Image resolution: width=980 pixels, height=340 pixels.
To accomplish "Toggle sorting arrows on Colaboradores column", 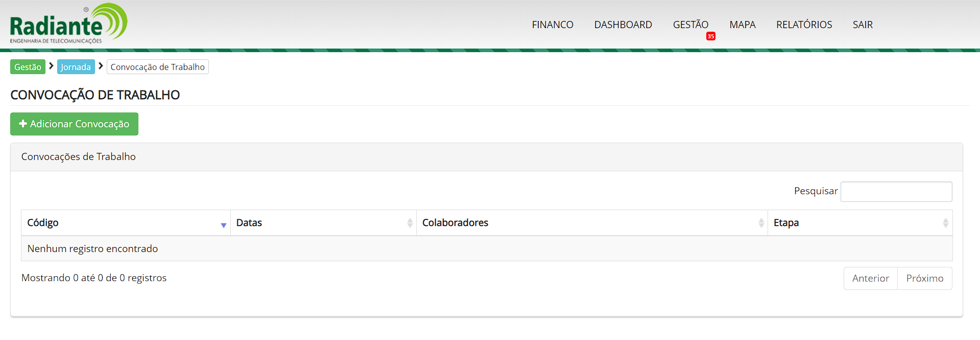I will (x=761, y=223).
